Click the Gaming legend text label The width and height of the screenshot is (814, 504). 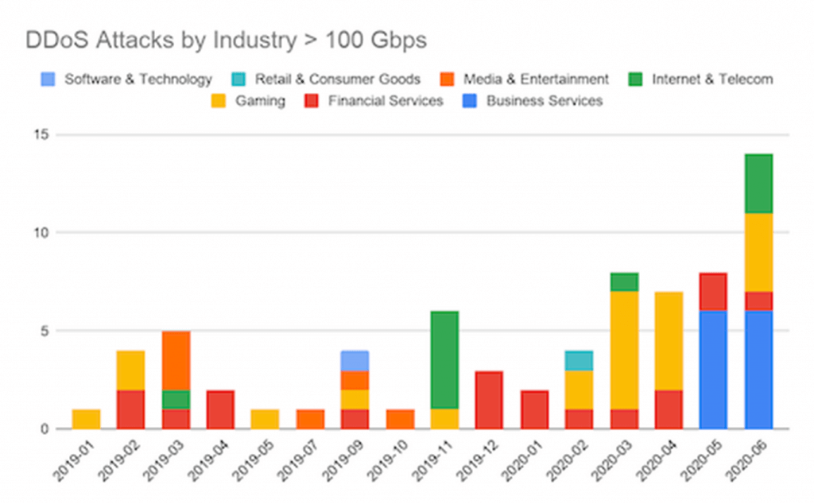pyautogui.click(x=260, y=101)
